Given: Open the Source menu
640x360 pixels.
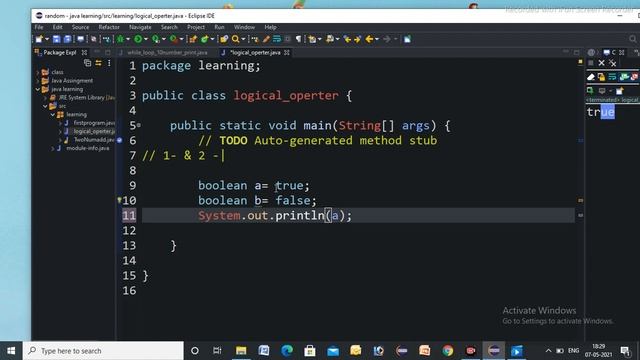Looking at the screenshot, I should point(80,27).
